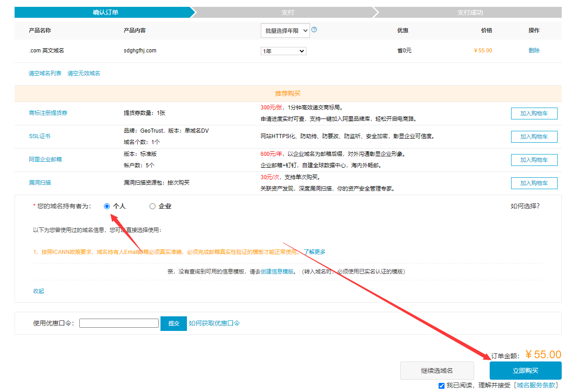Switch to the 支付 step

tap(288, 12)
